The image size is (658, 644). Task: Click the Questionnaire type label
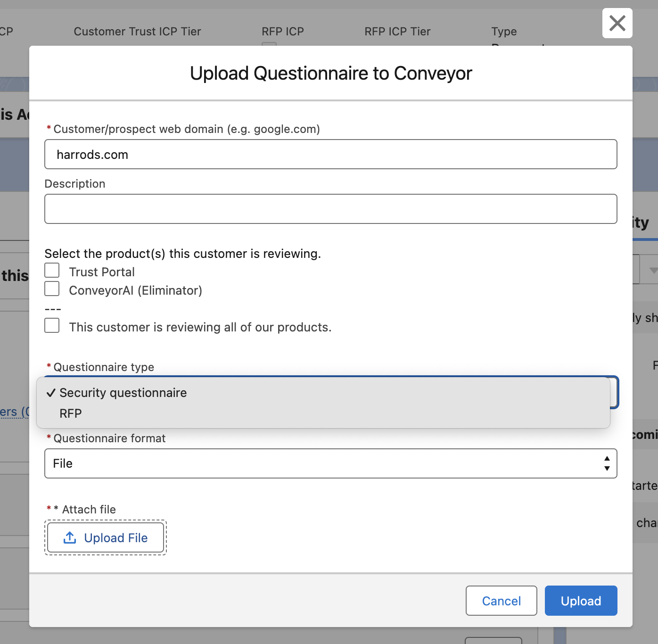104,367
